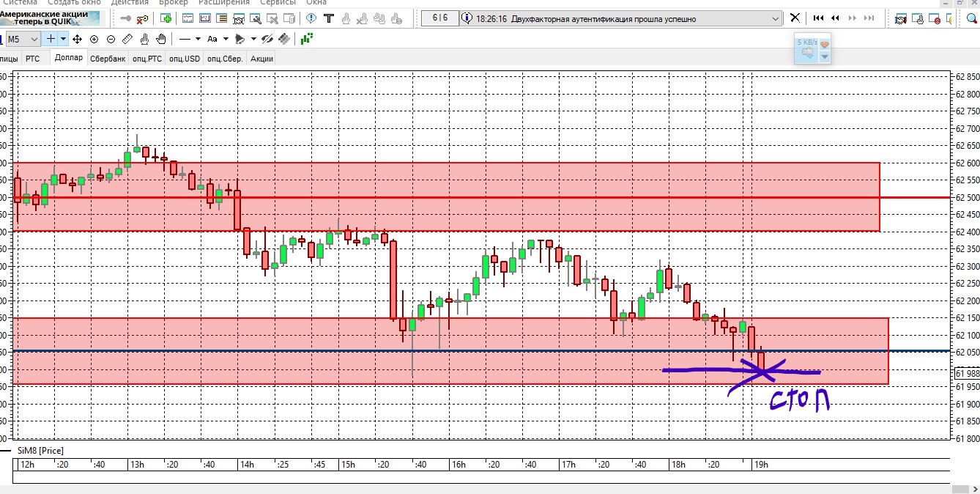Select the open hand pan tool

point(161,39)
